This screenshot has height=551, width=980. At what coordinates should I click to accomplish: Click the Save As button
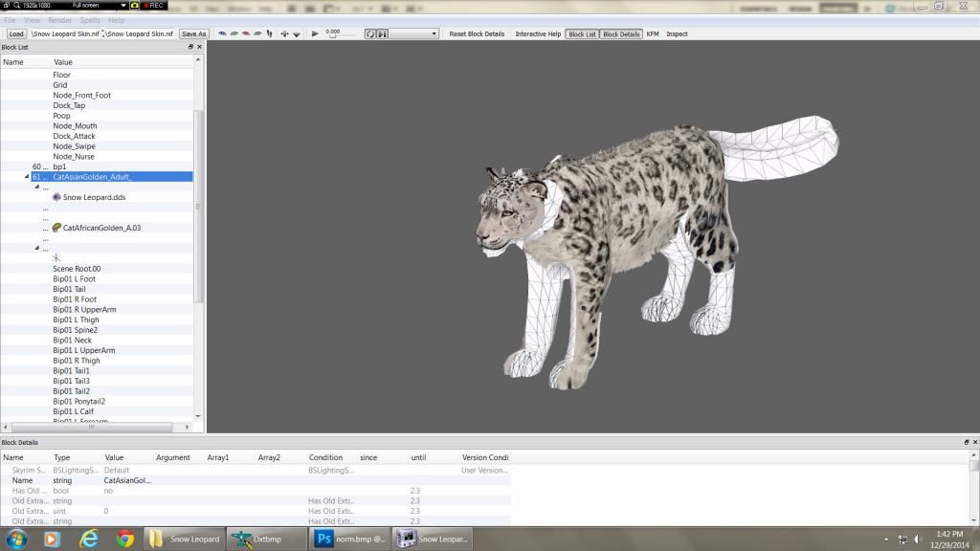click(x=194, y=33)
